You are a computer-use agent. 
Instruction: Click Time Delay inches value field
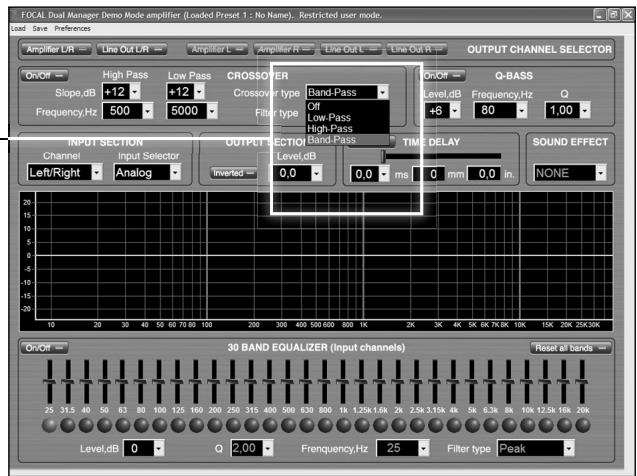coord(484,174)
